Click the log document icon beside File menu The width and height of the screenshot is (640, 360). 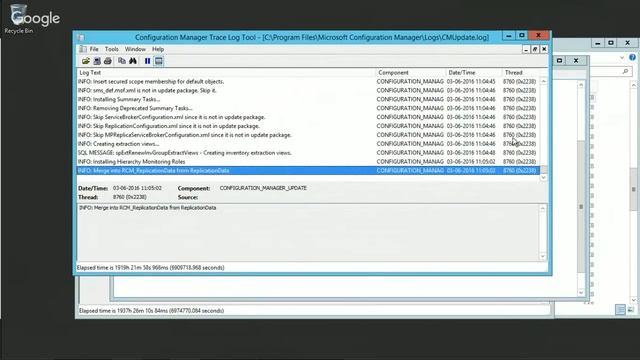click(x=83, y=49)
